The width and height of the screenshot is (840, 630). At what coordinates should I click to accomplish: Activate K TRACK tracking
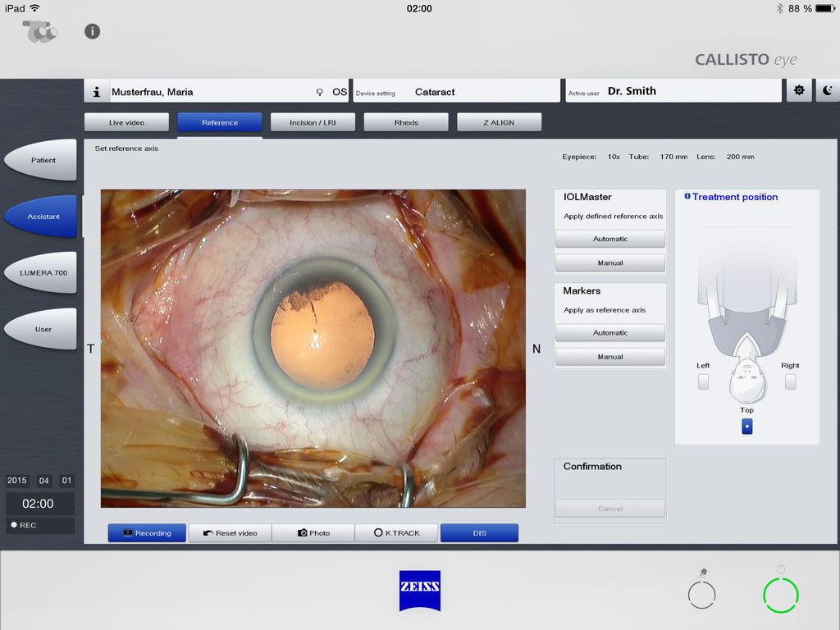(396, 532)
